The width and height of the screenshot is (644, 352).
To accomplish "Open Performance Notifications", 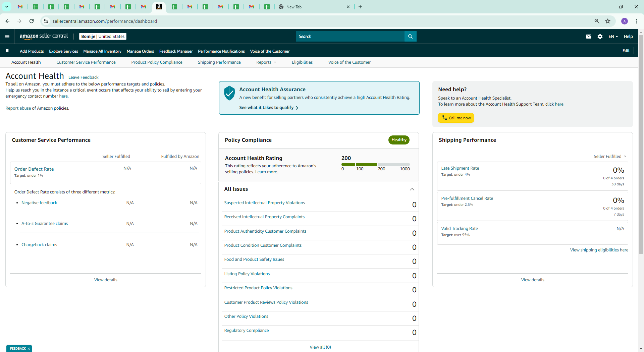I will click(221, 51).
